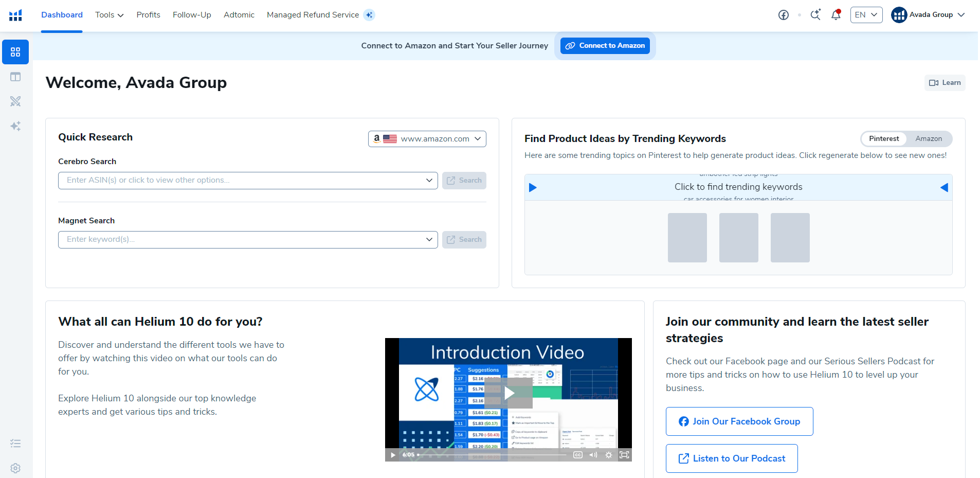Click the Connect to Amazon button
This screenshot has height=478, width=980.
[605, 46]
